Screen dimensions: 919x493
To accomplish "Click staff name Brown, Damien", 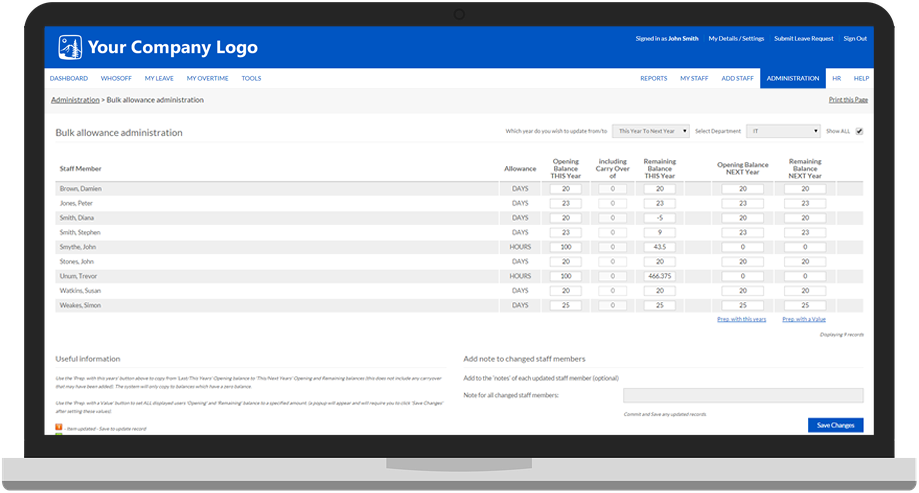I will point(80,189).
